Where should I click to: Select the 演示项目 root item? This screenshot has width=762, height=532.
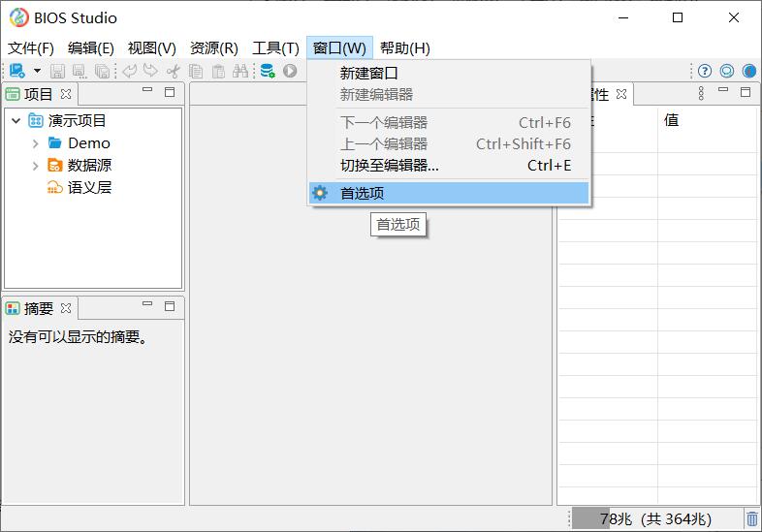(x=67, y=120)
